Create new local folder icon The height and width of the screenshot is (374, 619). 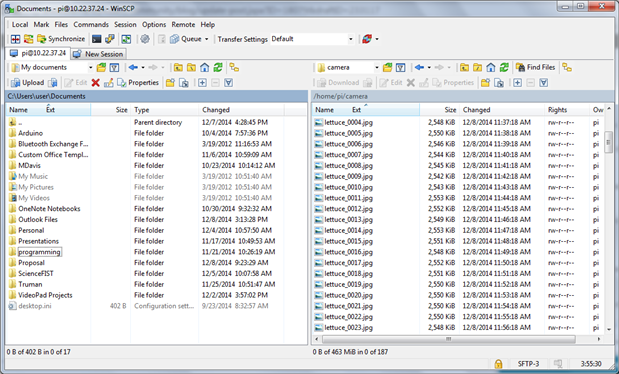point(170,83)
